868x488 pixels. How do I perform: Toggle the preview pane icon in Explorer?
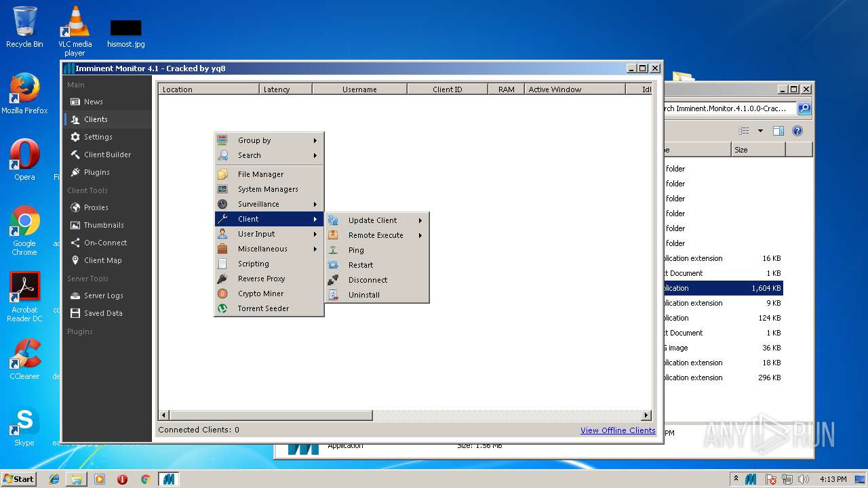click(x=778, y=131)
